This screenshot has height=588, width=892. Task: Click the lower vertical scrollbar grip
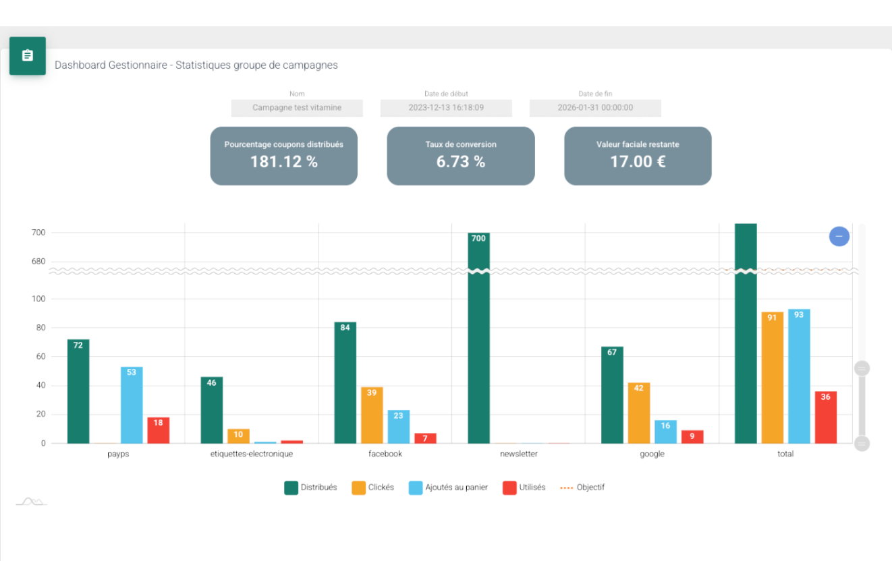pos(862,443)
